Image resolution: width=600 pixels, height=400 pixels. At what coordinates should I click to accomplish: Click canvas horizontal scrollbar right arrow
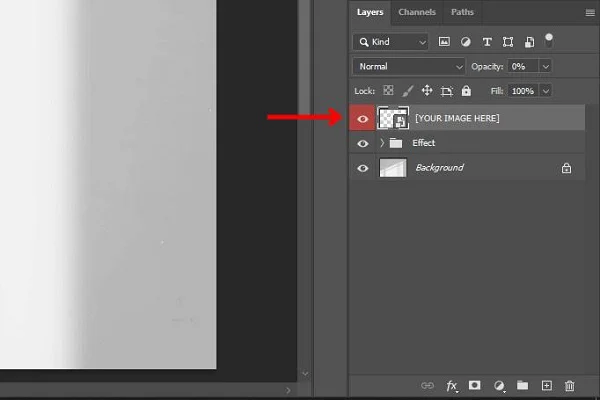click(x=288, y=390)
